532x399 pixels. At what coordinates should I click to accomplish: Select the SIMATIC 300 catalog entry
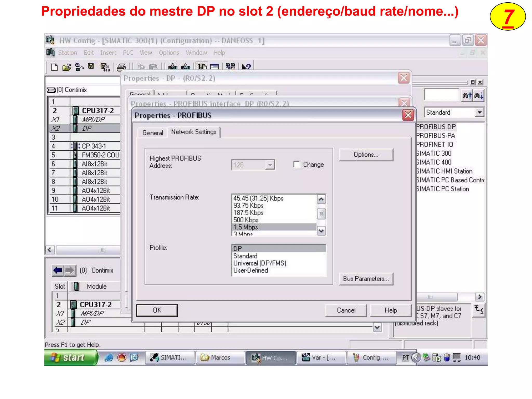[434, 153]
